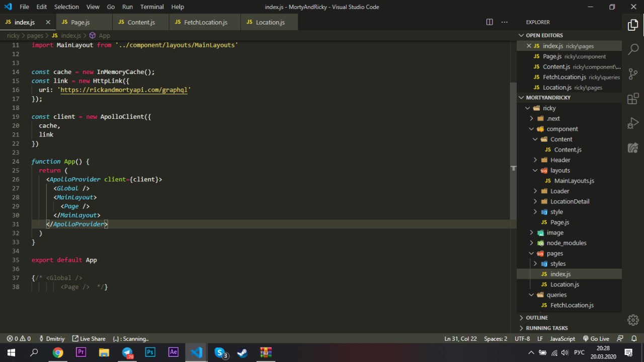The image size is (644, 362).
Task: Open Telegram from the taskbar
Action: [127, 352]
